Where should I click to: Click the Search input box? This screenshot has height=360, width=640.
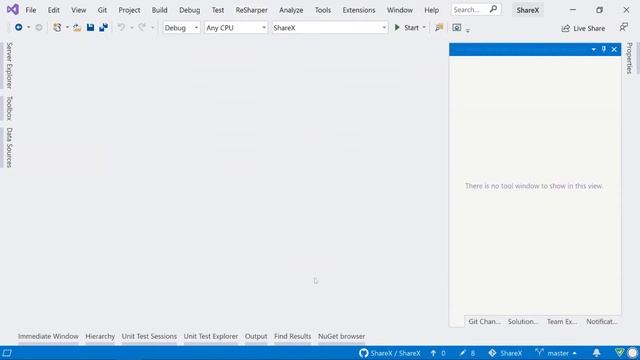[470, 9]
